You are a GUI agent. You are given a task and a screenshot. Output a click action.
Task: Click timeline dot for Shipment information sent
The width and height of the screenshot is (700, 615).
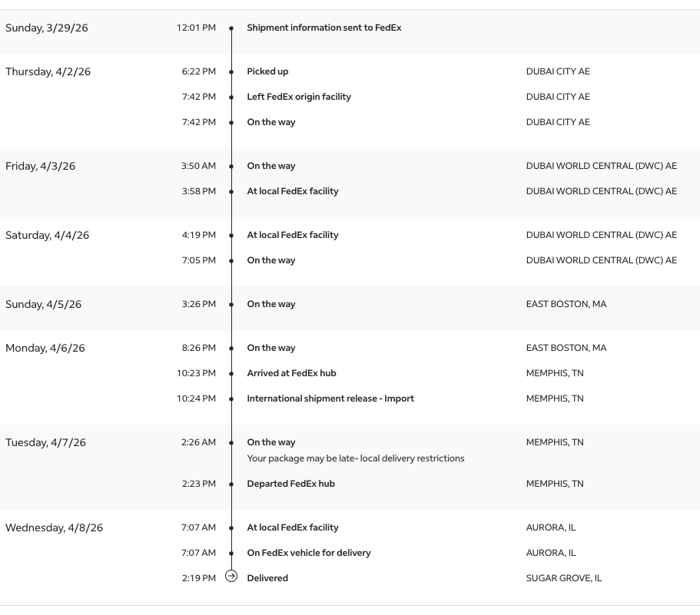231,28
